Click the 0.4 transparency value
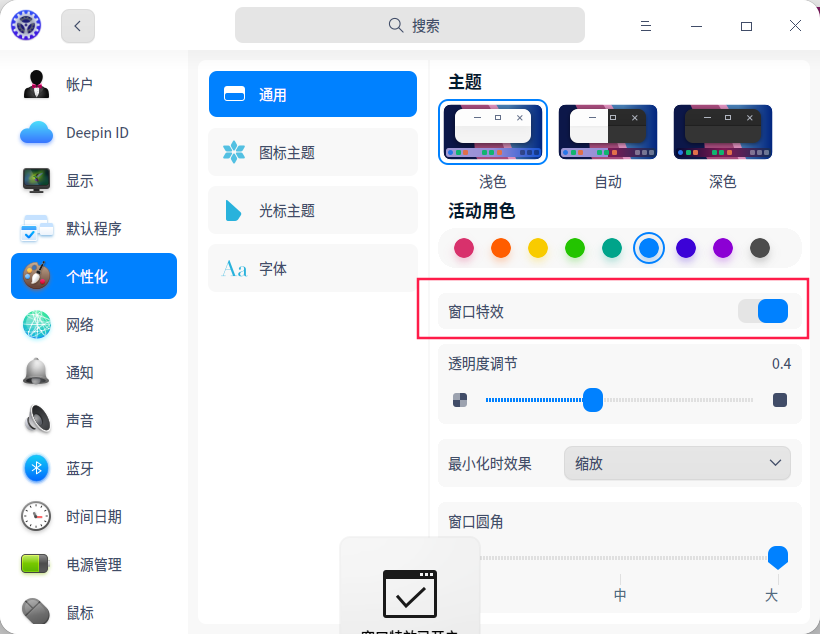The image size is (820, 634). point(781,364)
